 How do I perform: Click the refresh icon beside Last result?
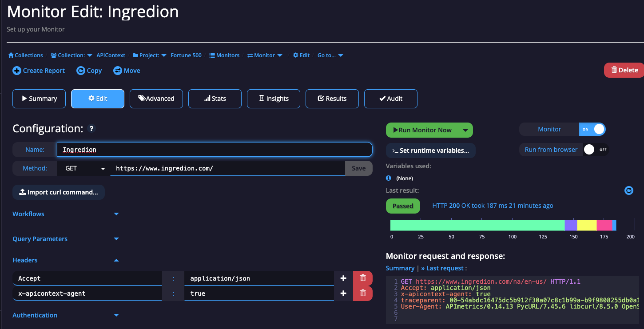628,190
